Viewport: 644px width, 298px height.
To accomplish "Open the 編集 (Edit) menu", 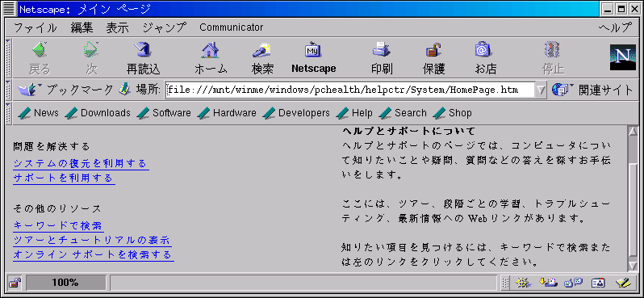I will (82, 28).
